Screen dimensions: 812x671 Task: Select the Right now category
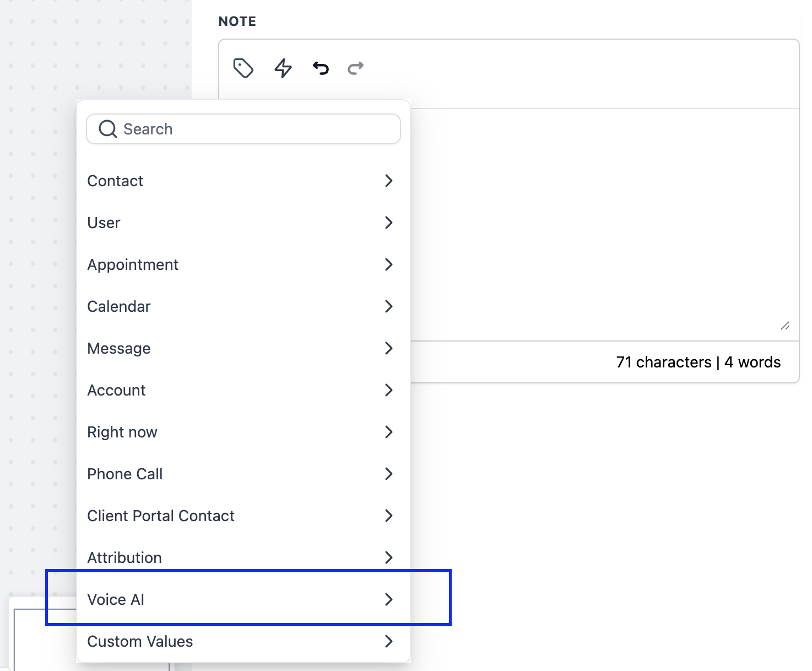point(242,432)
